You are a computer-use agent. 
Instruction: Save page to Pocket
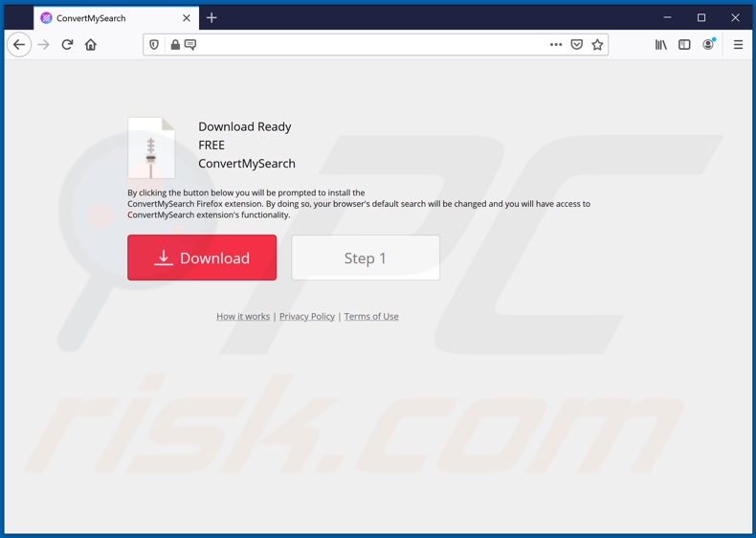577,45
